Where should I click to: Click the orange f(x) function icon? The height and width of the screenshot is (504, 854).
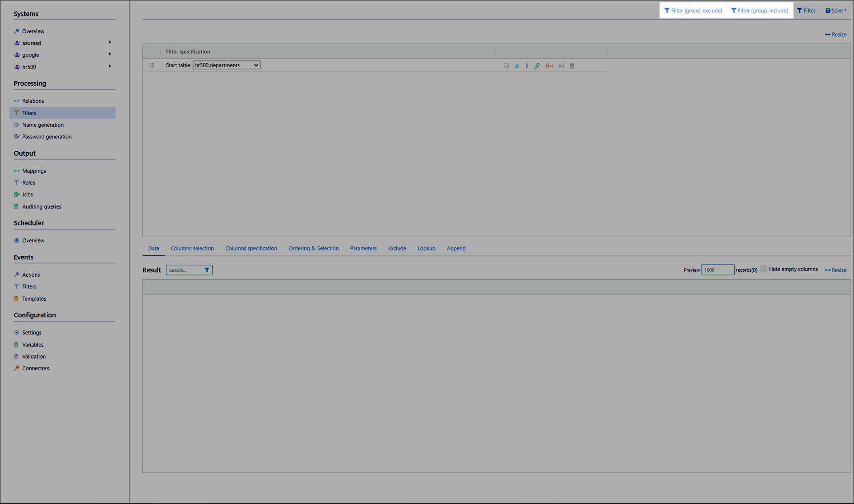click(x=549, y=66)
